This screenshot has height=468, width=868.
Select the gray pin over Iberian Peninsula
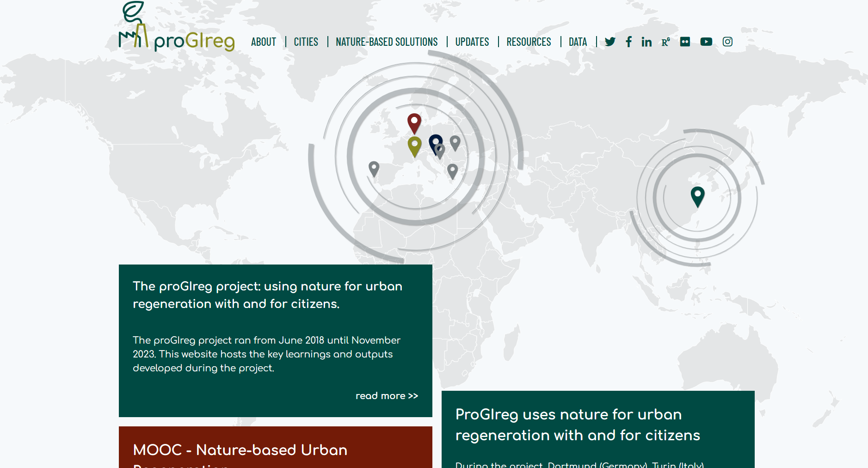pos(374,168)
